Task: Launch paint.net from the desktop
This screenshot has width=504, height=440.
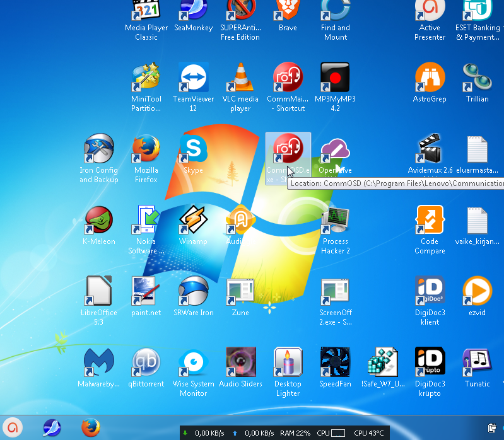Action: 146,291
